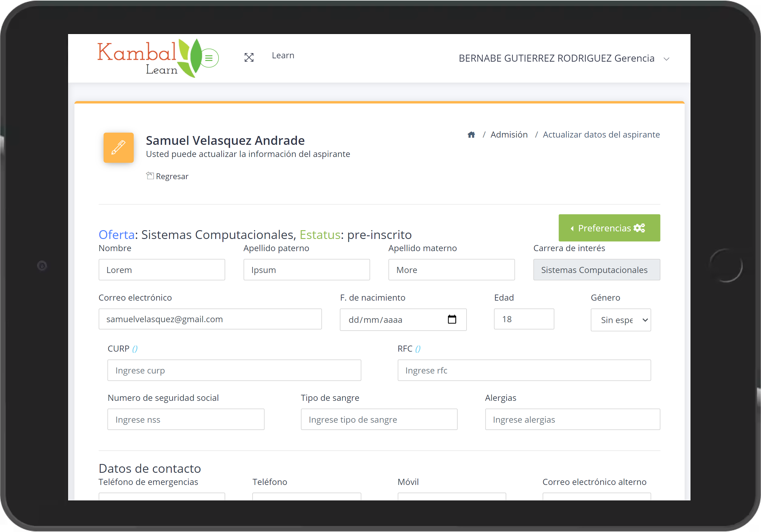Click the calendar date picker icon
761x532 pixels.
coord(453,319)
